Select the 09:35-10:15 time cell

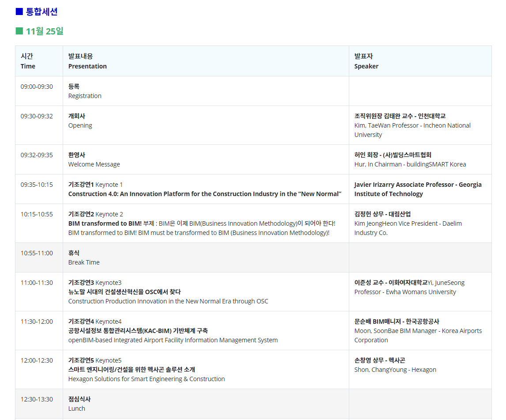(39, 189)
